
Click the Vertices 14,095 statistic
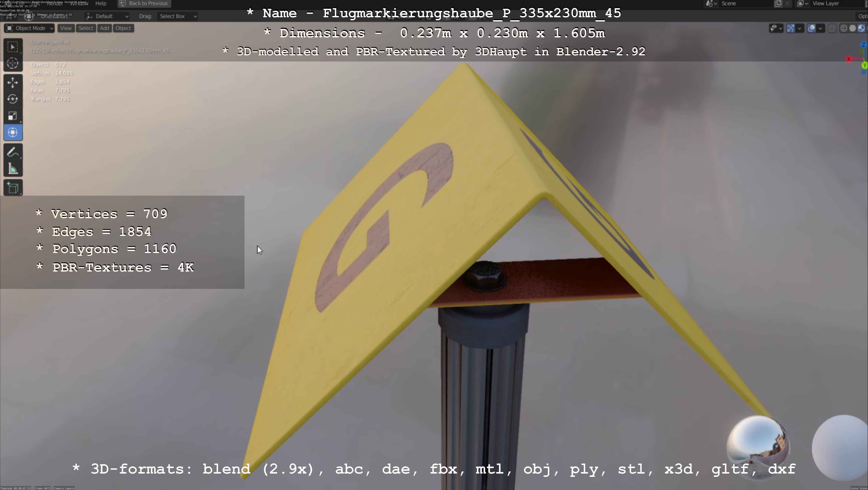(x=51, y=73)
